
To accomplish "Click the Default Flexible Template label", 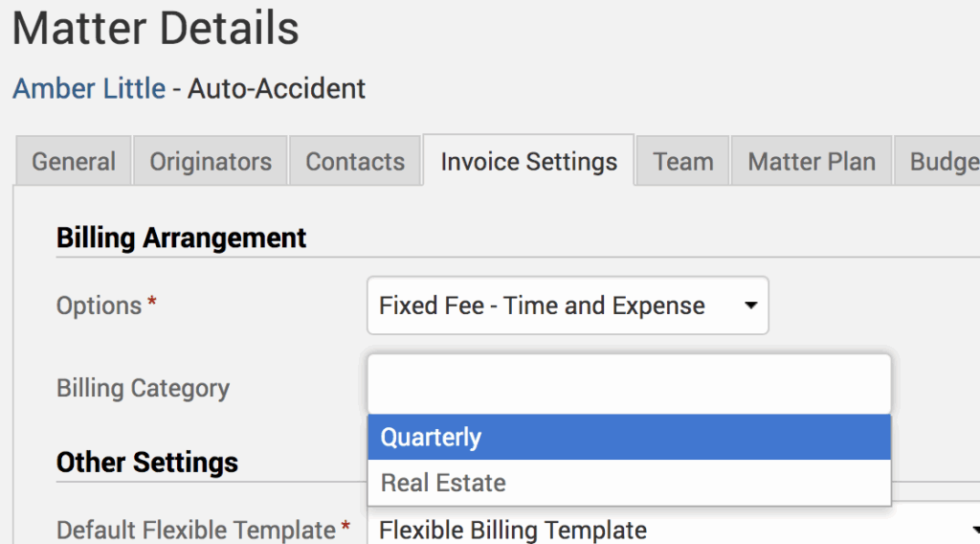I will tap(196, 530).
